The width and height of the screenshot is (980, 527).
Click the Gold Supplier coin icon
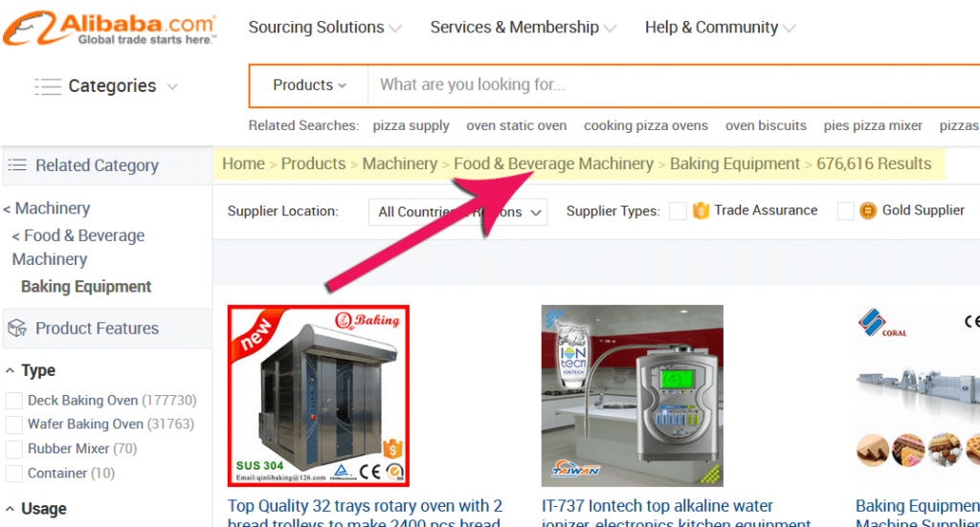click(867, 210)
